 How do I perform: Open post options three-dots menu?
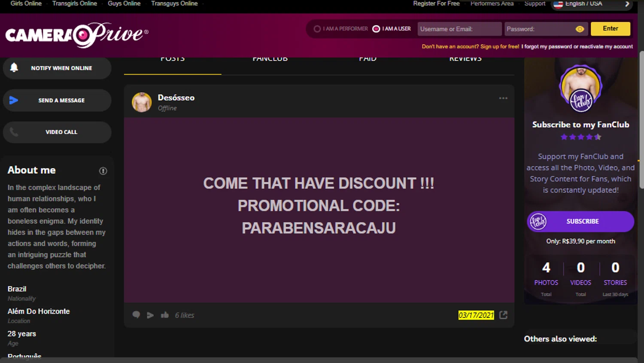point(503,98)
